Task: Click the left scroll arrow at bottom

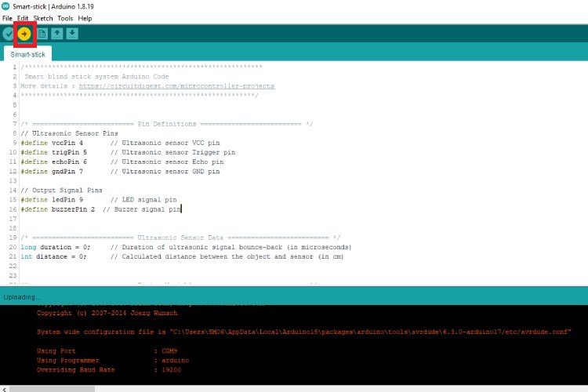Action: click(x=4, y=389)
